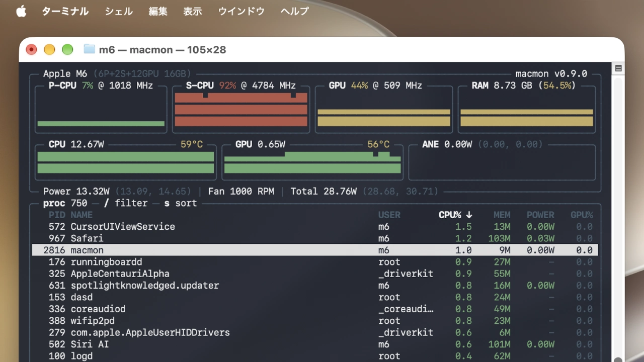The height and width of the screenshot is (362, 644).
Task: Click the USER column header
Action: click(389, 215)
